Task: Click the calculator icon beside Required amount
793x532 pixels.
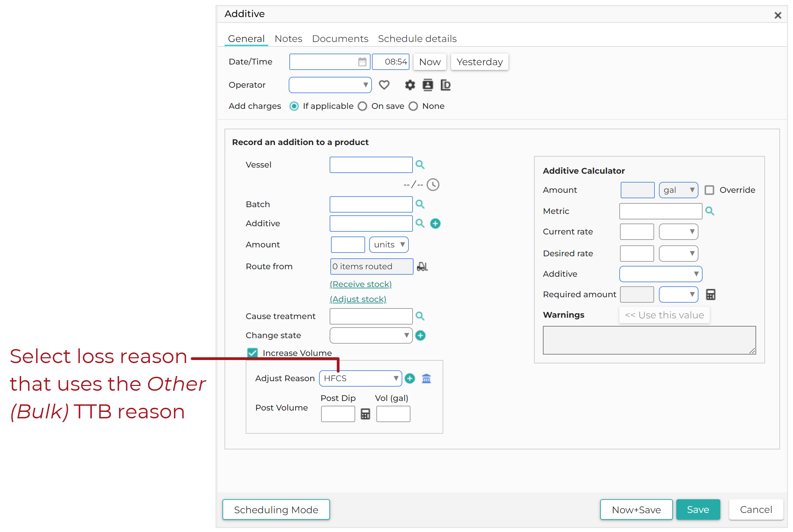Action: [x=710, y=294]
